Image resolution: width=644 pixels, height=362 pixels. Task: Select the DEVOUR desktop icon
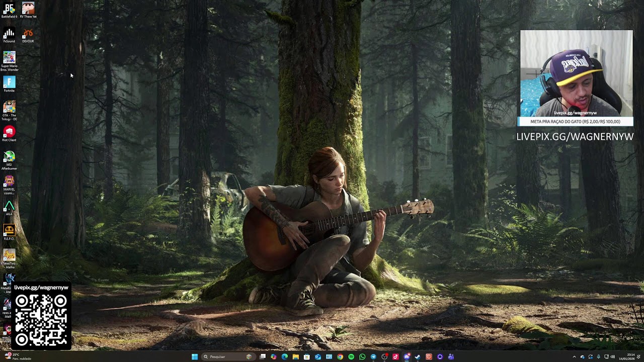coord(28,35)
